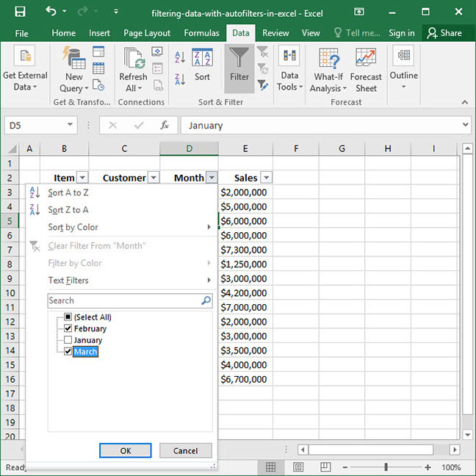
Task: Click the zoom out minus button
Action: coord(345,467)
